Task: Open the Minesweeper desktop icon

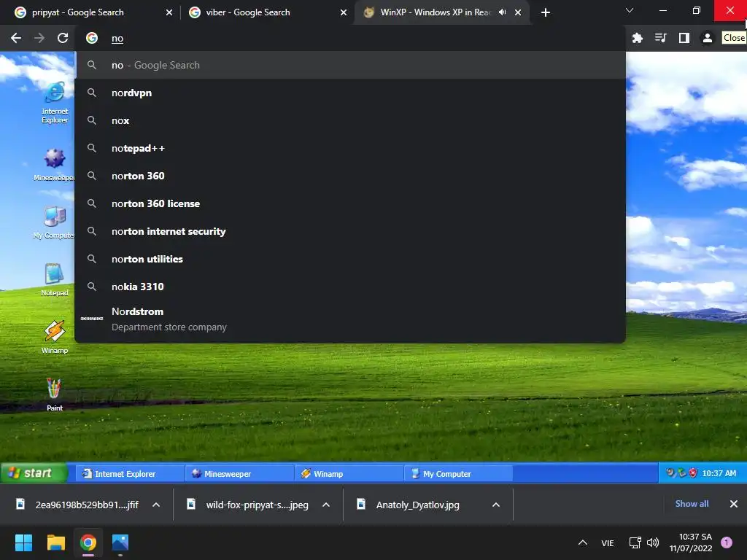Action: (x=54, y=165)
